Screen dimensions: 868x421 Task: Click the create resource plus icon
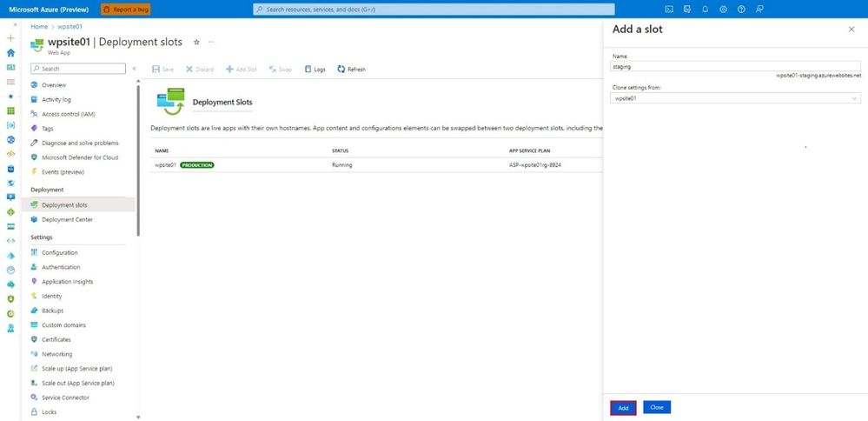(x=10, y=38)
